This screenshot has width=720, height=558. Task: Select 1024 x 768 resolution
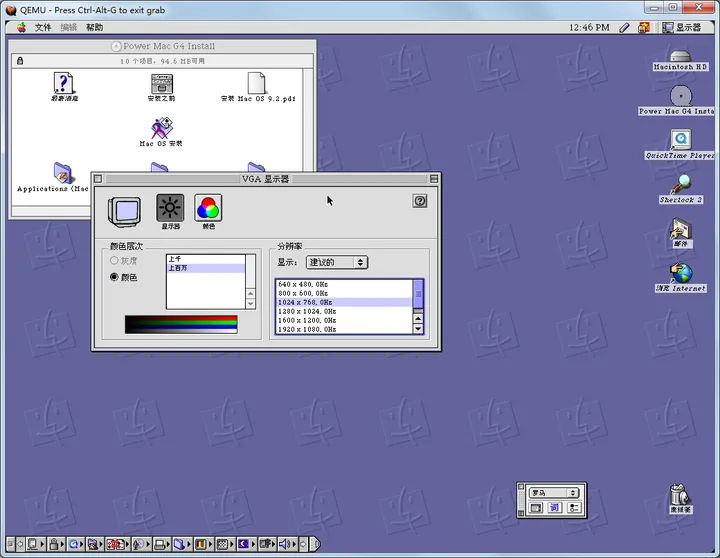[x=344, y=302]
